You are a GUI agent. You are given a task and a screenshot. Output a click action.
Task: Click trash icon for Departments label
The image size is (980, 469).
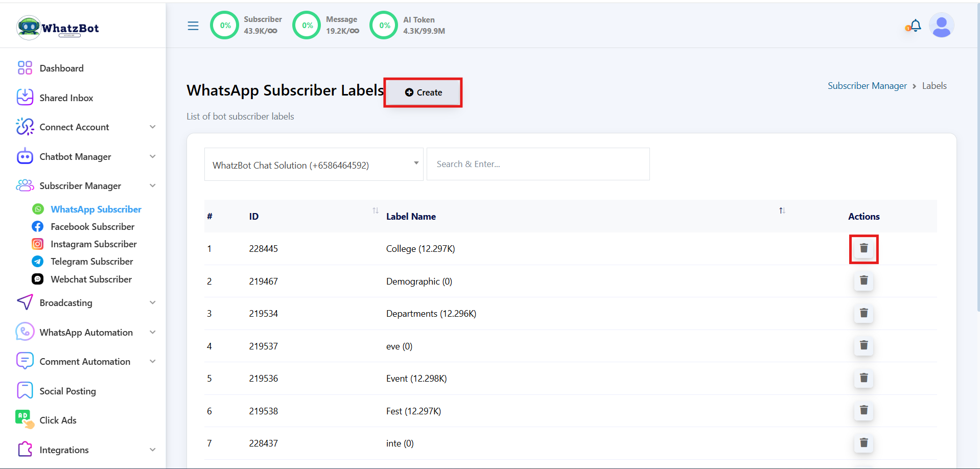[864, 313]
